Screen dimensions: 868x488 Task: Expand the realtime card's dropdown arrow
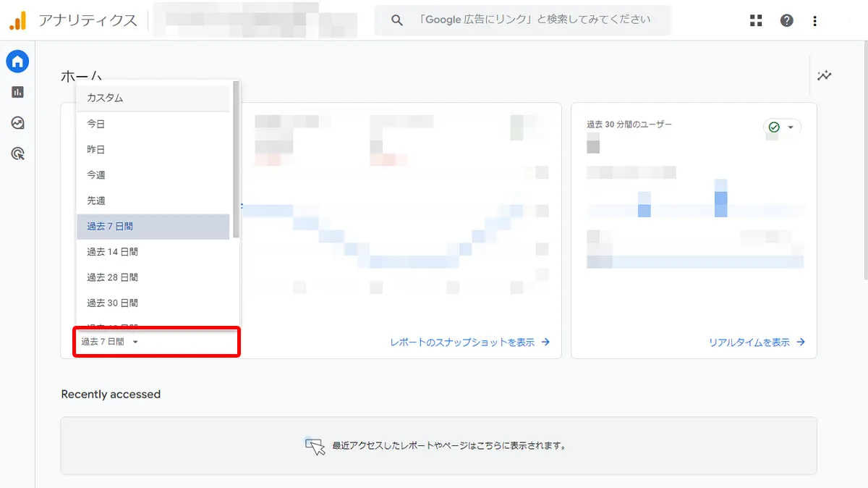[x=792, y=127]
